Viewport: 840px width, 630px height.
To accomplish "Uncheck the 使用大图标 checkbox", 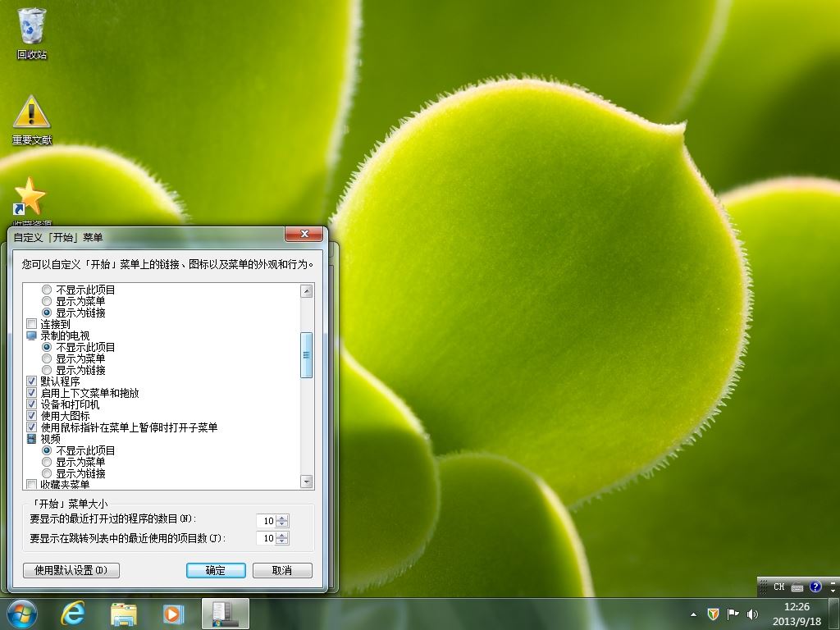I will (32, 416).
